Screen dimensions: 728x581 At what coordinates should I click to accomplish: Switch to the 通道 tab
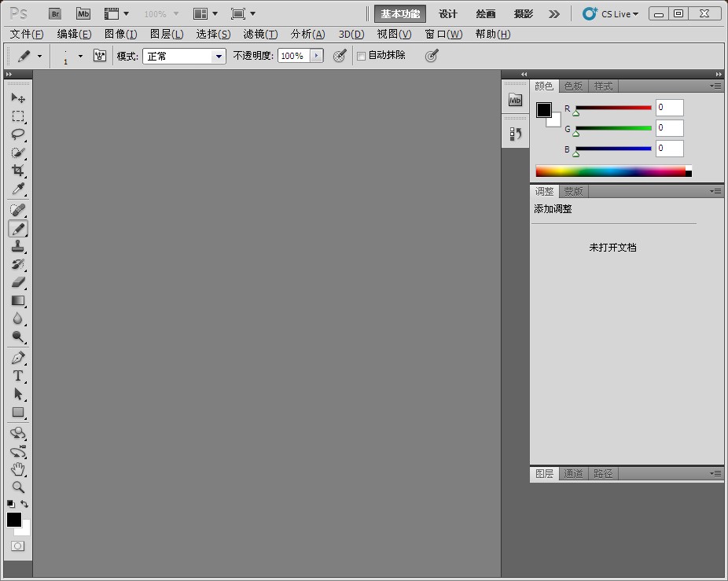[x=573, y=473]
